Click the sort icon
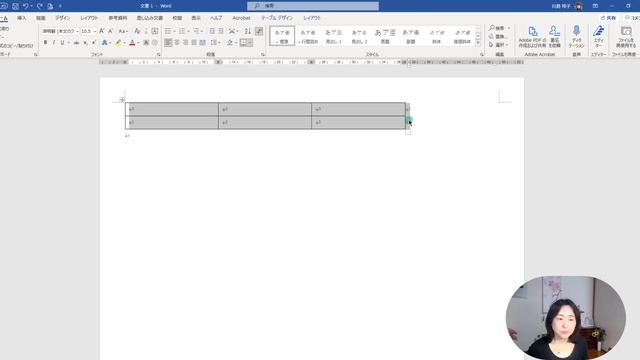Screen dimensions: 640x360 (247, 31)
